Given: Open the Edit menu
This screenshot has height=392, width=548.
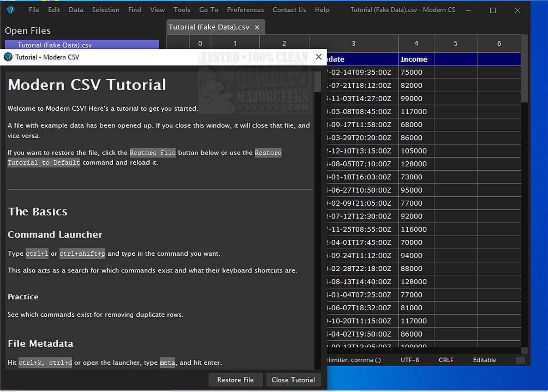Looking at the screenshot, I should pos(54,10).
